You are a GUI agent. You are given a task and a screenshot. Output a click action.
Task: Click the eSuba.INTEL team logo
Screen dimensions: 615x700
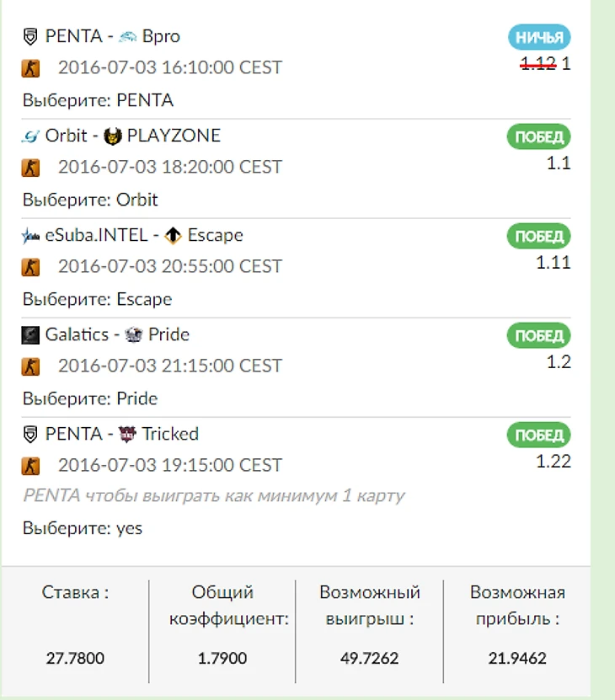tap(30, 235)
